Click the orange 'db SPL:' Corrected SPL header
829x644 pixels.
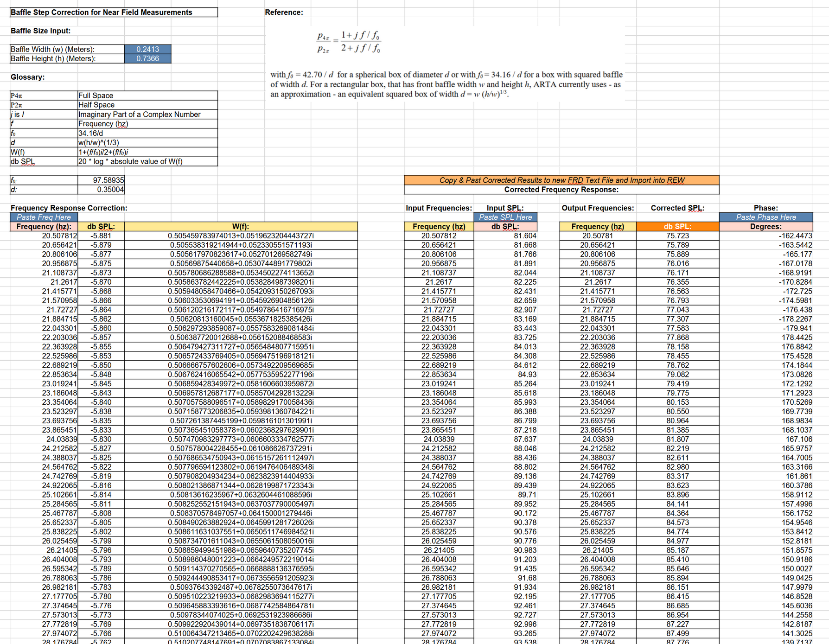coord(677,226)
